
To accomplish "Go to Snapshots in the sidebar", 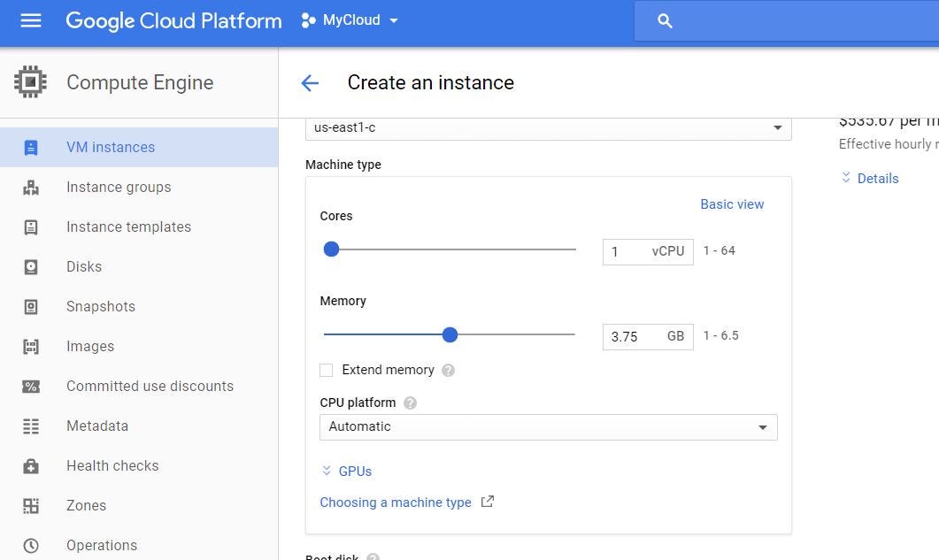I will coord(101,306).
